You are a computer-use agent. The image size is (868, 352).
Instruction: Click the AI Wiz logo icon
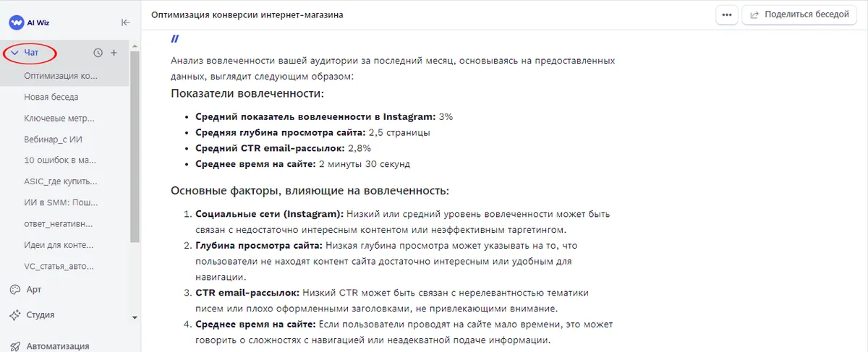click(x=16, y=22)
